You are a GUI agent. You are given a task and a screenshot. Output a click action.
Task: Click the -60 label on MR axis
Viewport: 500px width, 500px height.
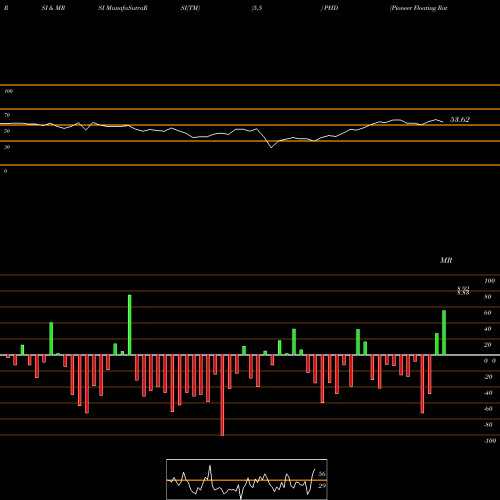tap(488, 409)
